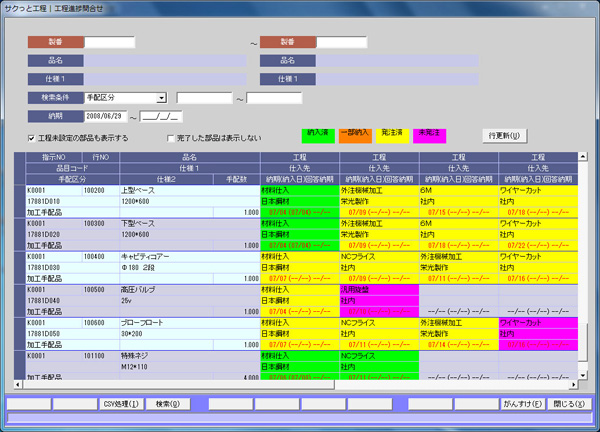Click the 手配数 column header

pyautogui.click(x=236, y=179)
